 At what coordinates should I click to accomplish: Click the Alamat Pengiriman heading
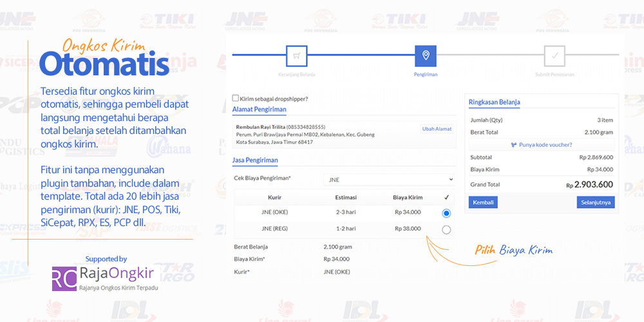coord(259,109)
